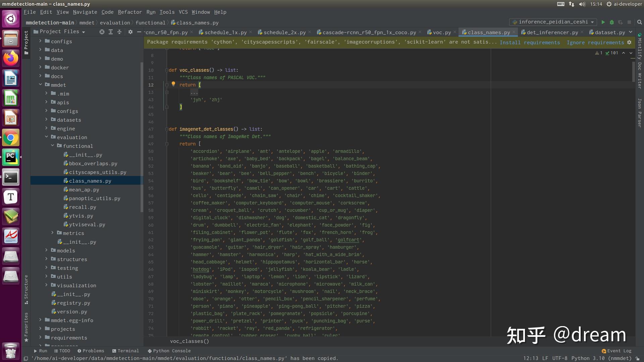Collapse the evaluation folder
Viewport: 644px width, 362px height.
tap(46, 137)
